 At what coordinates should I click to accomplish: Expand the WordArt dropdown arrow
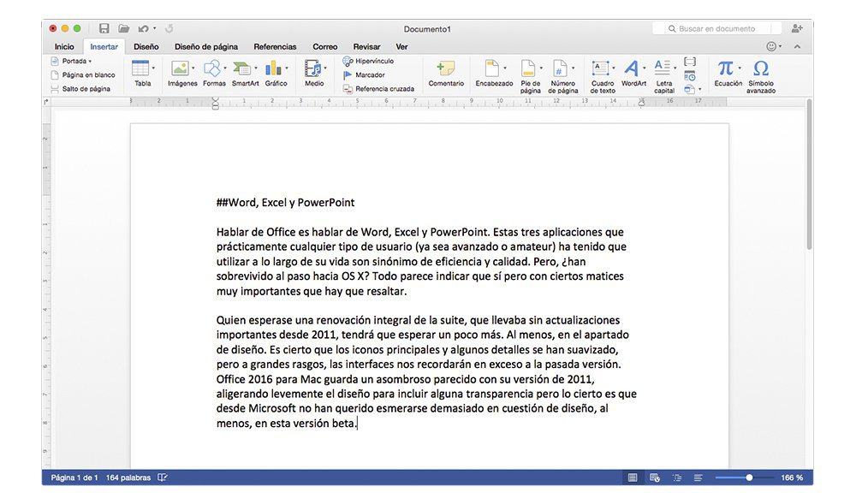[645, 68]
